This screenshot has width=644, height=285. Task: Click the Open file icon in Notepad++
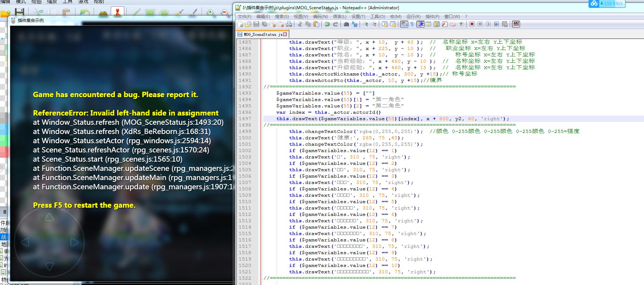tap(248, 24)
